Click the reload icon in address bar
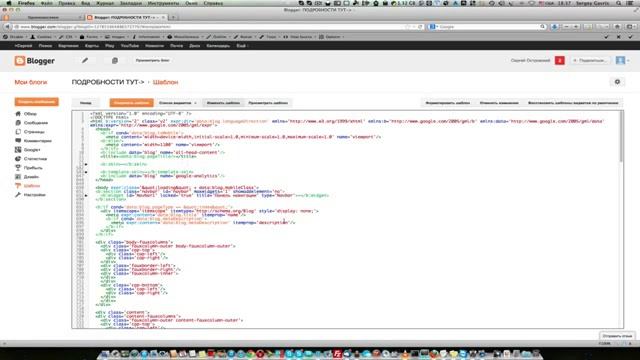Image resolution: width=640 pixels, height=360 pixels. pyautogui.click(x=420, y=27)
